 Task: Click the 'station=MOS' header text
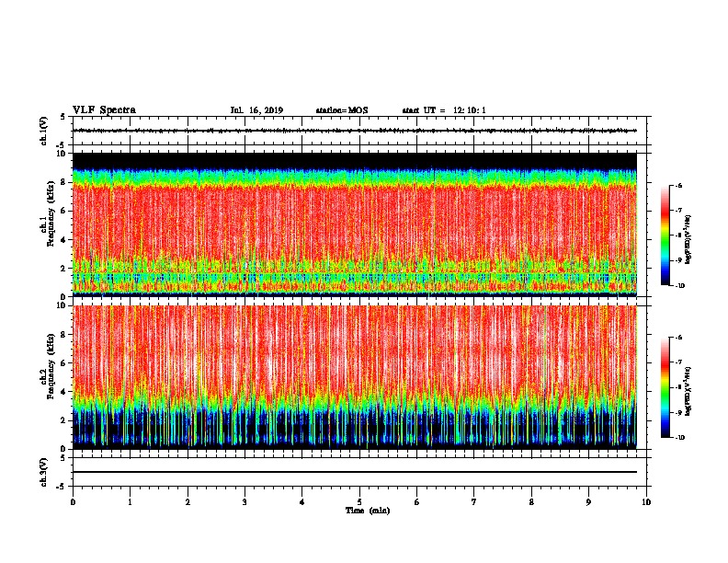342,110
